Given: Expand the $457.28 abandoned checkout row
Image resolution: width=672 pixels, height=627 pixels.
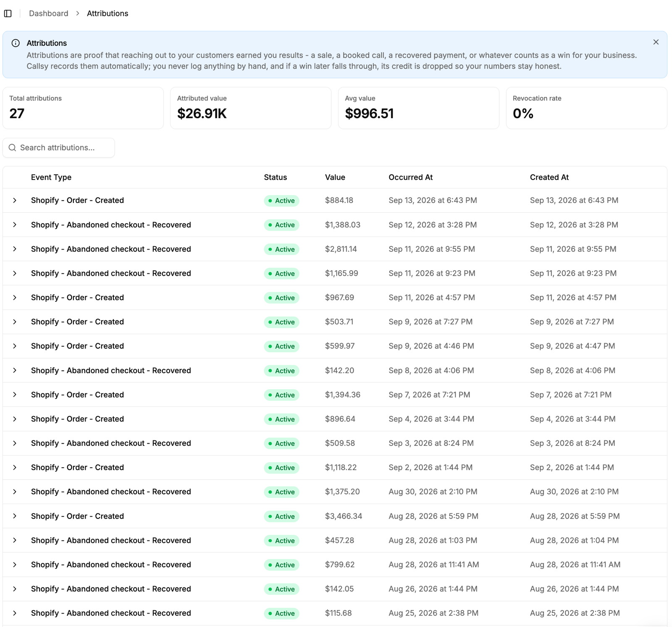Looking at the screenshot, I should pos(15,540).
